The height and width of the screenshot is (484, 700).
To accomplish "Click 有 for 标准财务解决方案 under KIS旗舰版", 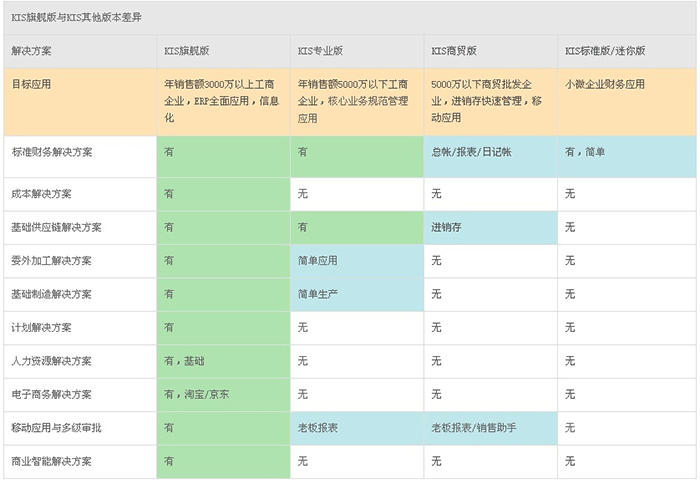I will pyautogui.click(x=169, y=152).
